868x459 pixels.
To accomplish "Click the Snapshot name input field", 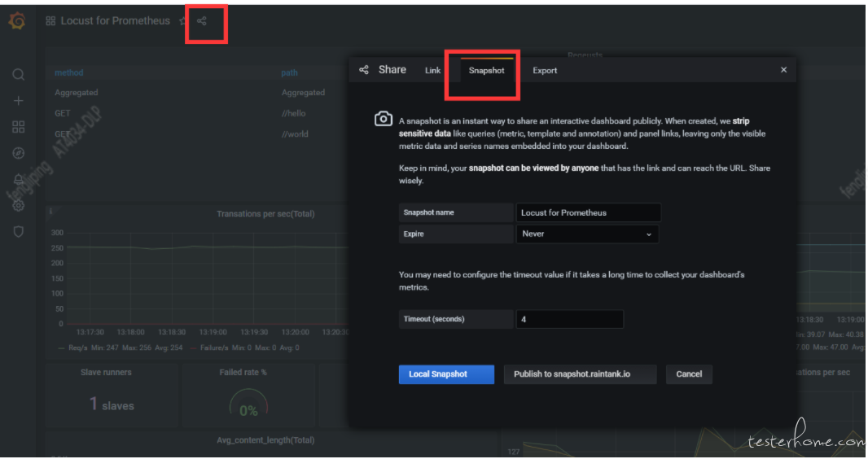I will pos(588,212).
